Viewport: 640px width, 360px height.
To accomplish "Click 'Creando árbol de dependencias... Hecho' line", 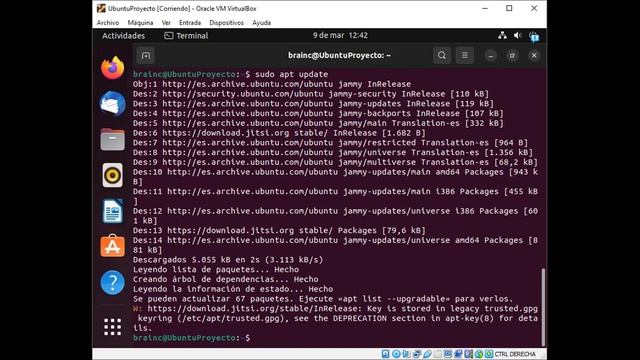I will pos(225,279).
